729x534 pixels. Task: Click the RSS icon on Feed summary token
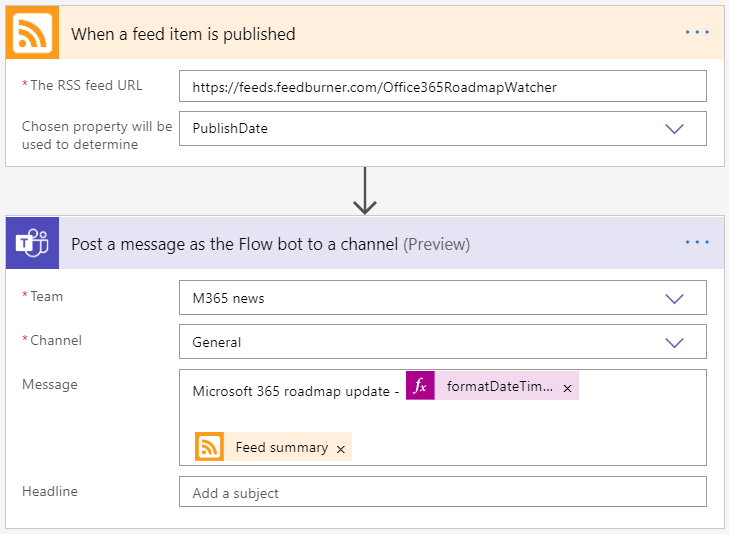[209, 447]
